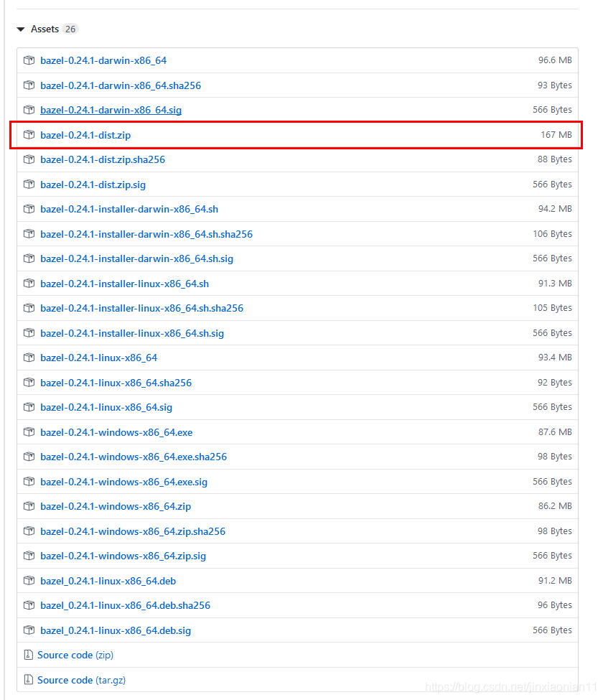The image size is (603, 700).
Task: Open installer-linux-x86_64.sh.sig link
Action: pos(132,333)
